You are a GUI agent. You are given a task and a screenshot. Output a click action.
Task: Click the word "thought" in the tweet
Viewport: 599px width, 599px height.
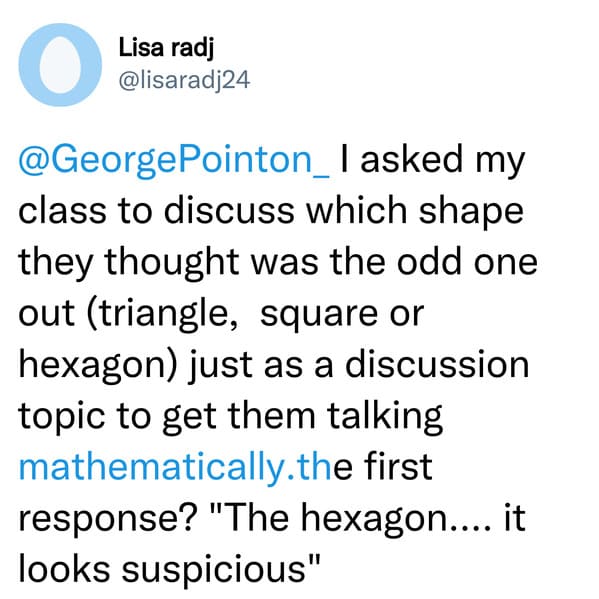point(172,263)
